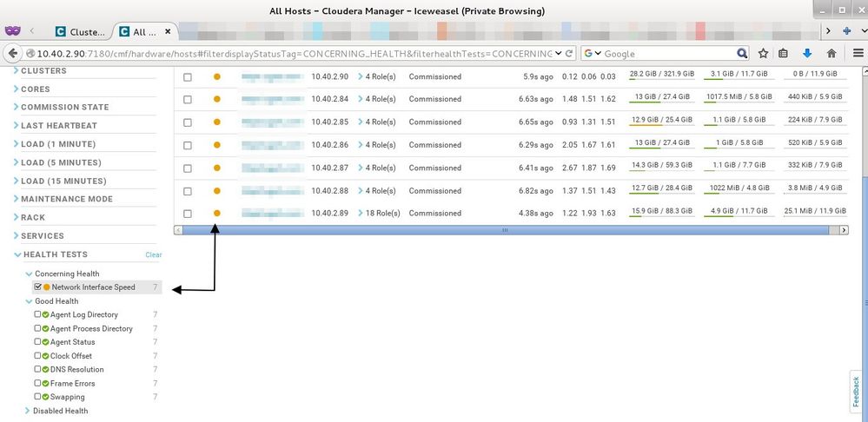Image resolution: width=868 pixels, height=422 pixels.
Task: Click the health status dot for 10.40.2.90
Action: click(x=217, y=76)
